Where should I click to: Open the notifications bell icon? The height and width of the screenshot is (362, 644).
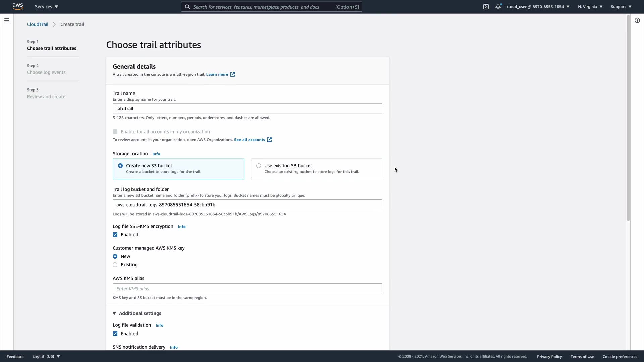498,7
